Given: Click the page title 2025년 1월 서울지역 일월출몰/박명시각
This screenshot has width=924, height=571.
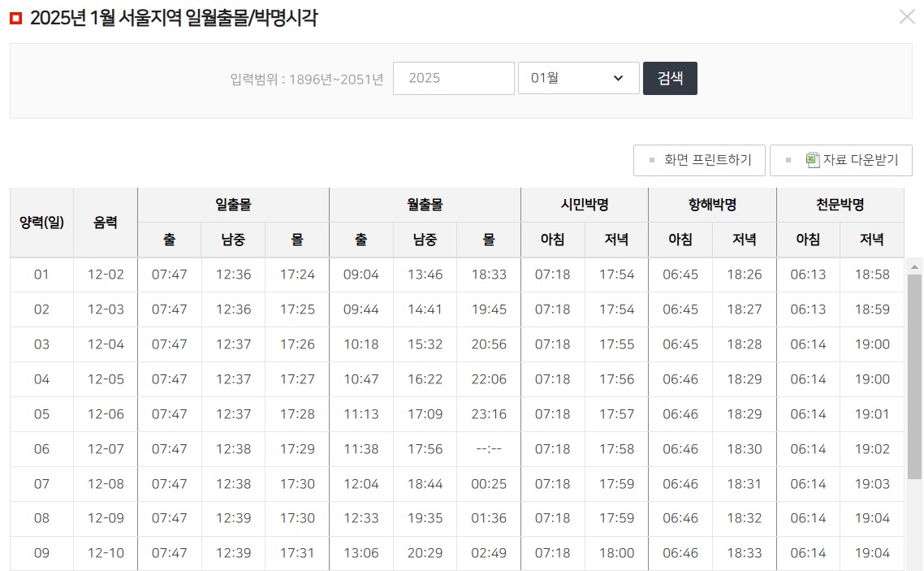Looking at the screenshot, I should coord(174,18).
